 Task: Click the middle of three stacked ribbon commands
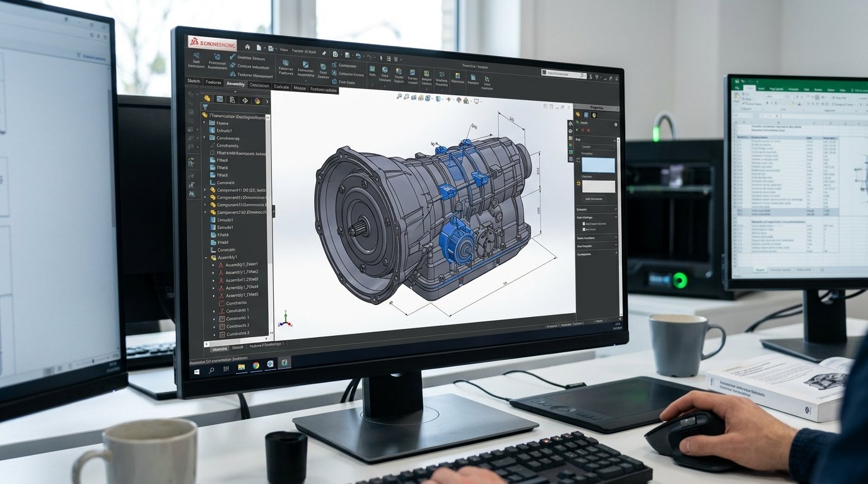coord(250,67)
